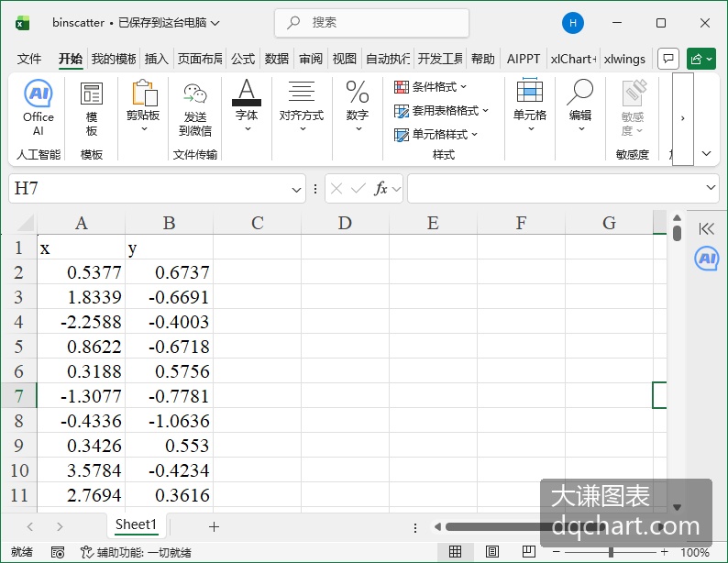The height and width of the screenshot is (563, 728).
Task: Click the 敏感度 sensitivity icon
Action: [633, 108]
